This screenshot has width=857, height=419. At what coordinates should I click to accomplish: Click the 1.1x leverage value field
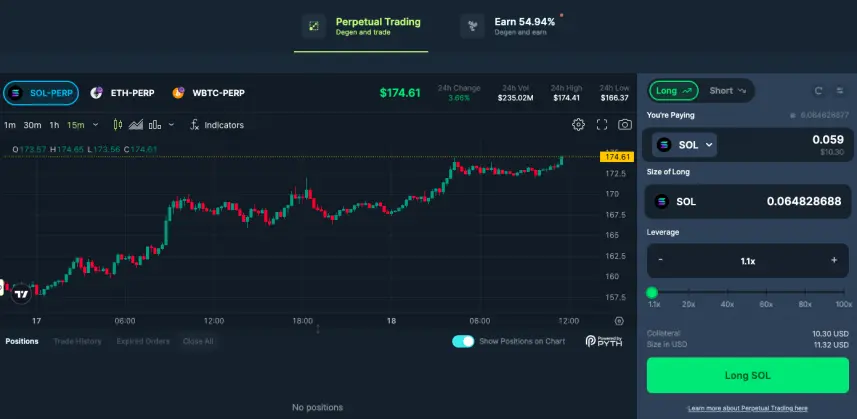click(748, 261)
